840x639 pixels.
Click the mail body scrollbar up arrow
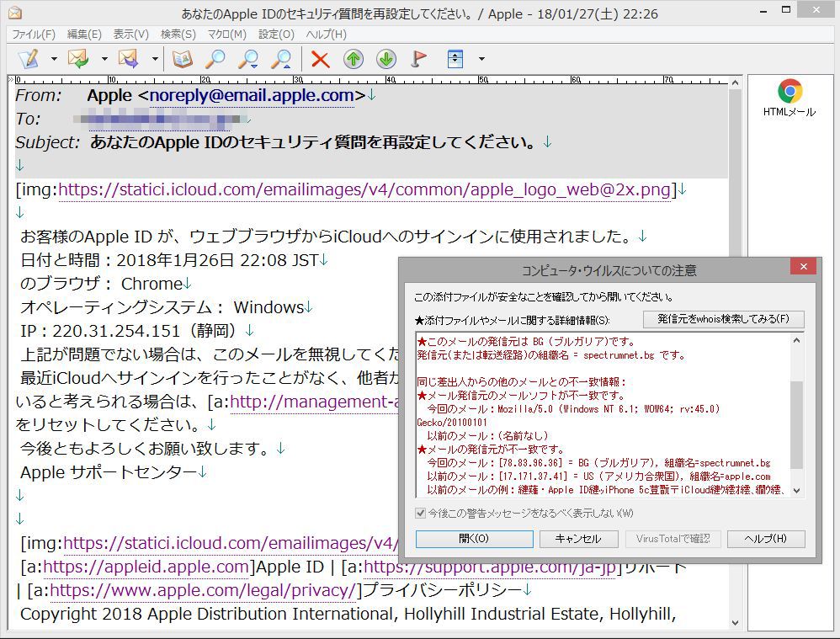735,83
